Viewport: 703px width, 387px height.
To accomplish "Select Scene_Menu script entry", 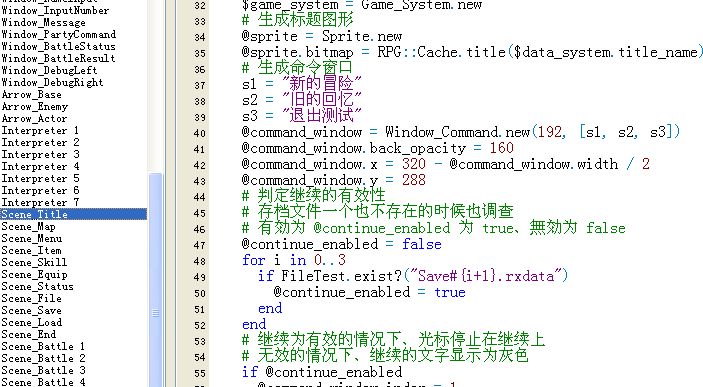I will tap(31, 239).
